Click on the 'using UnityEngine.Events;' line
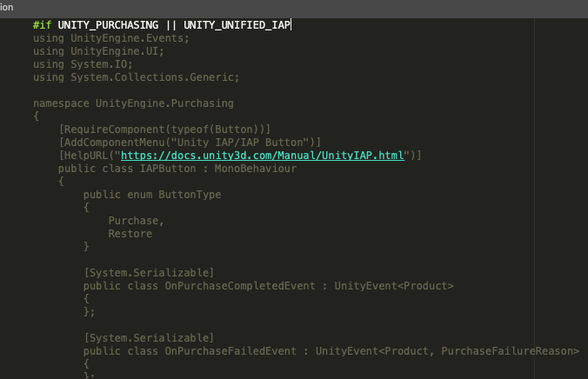The height and width of the screenshot is (379, 588). coord(110,38)
